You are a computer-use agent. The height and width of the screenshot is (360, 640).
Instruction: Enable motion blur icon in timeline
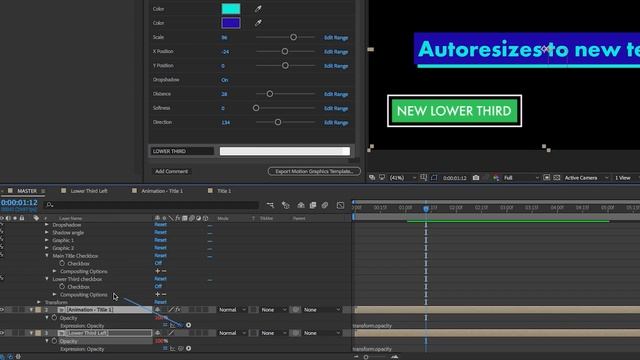pos(325,205)
